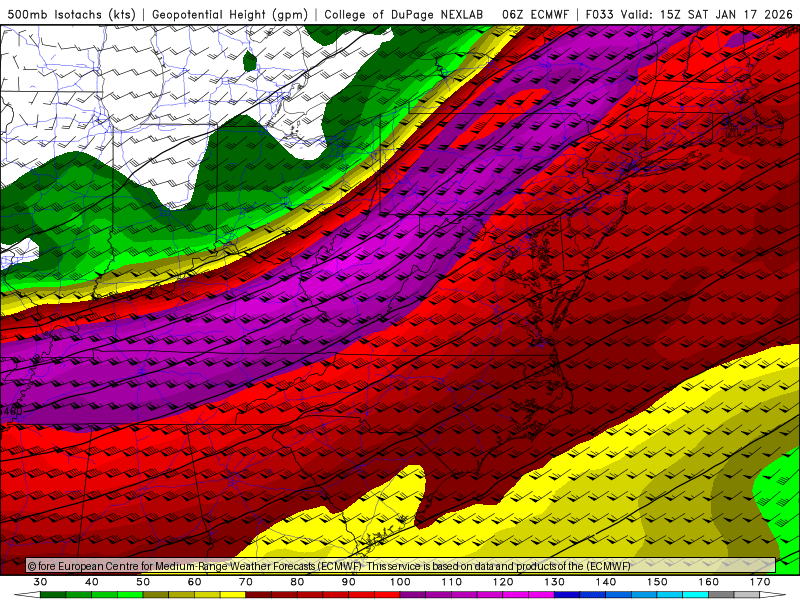800x600 pixels.
Task: Click the legend value 30
Action: 40,582
